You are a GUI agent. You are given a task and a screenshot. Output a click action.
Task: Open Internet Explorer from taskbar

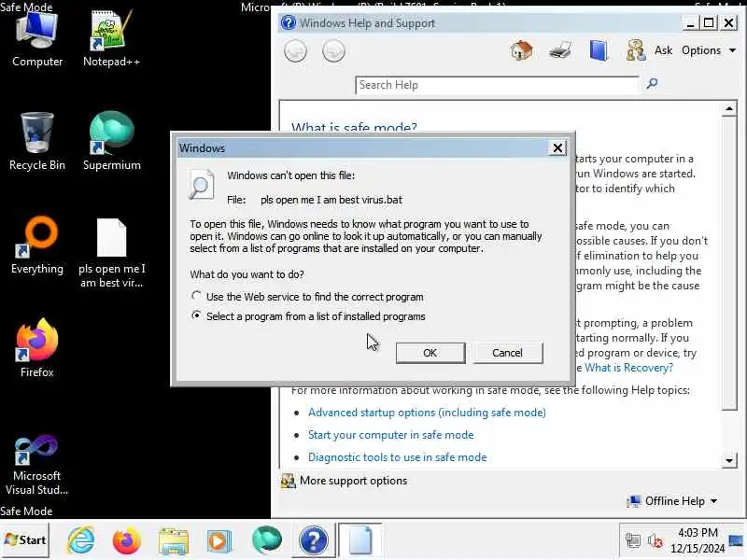[x=81, y=540]
